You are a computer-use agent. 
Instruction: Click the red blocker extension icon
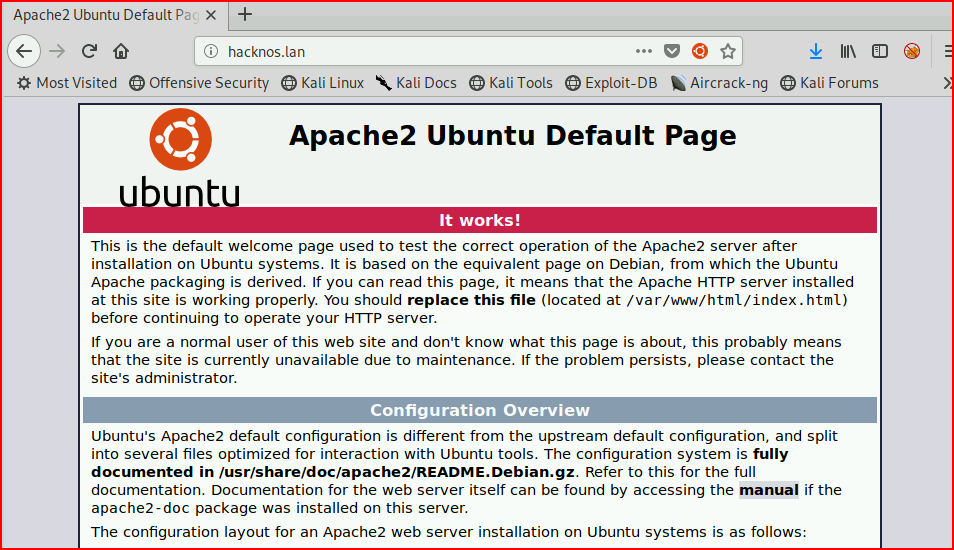[911, 51]
